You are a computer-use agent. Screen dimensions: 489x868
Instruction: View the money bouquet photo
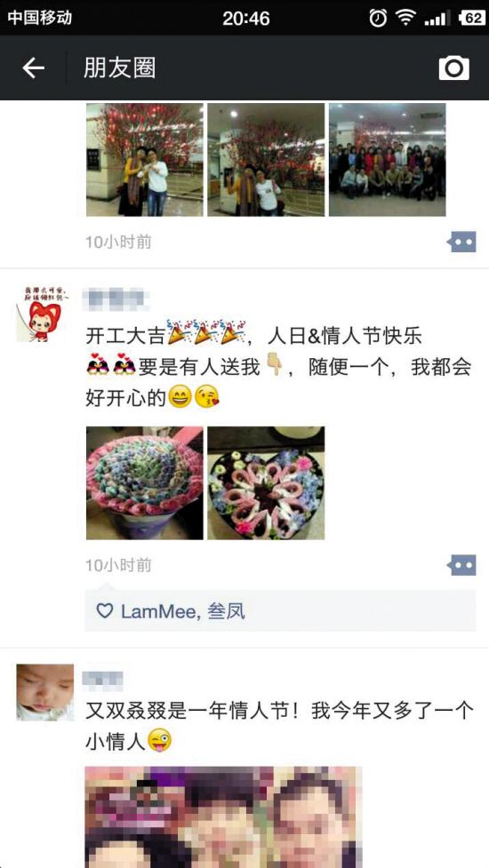[145, 482]
